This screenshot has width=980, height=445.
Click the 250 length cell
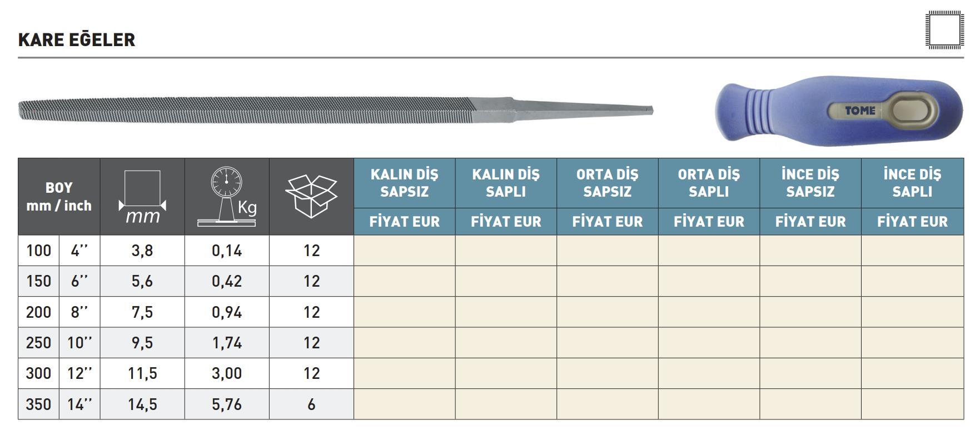tap(38, 343)
